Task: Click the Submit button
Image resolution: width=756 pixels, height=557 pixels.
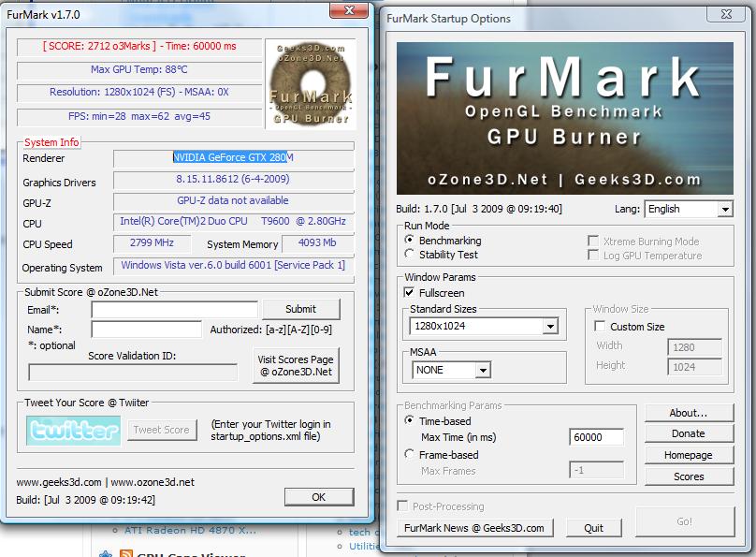Action: click(301, 309)
